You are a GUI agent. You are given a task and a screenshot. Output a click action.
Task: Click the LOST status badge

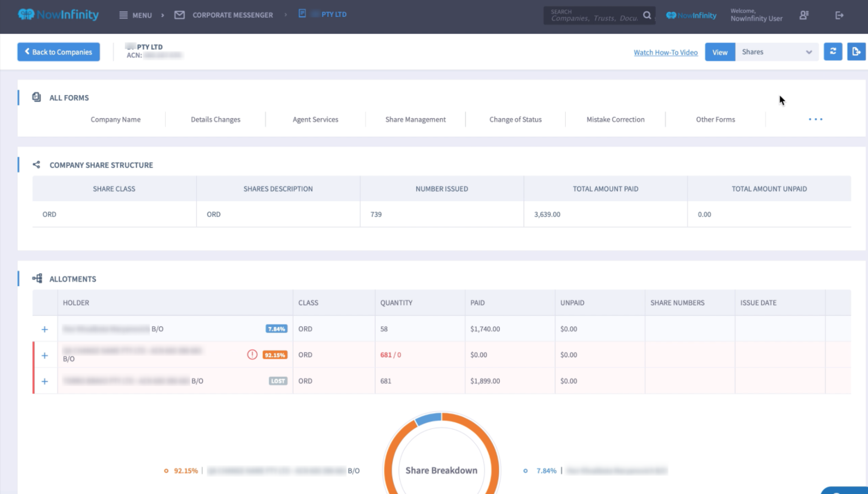click(278, 381)
